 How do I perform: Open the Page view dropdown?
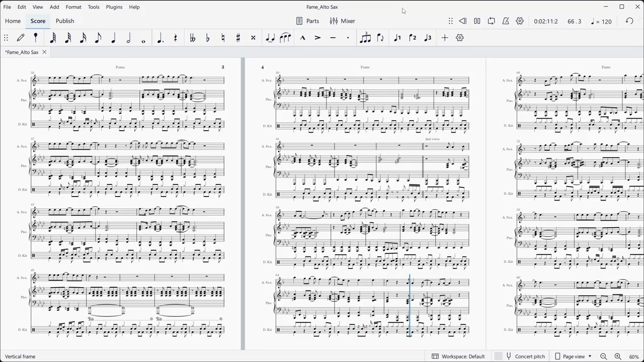tap(573, 356)
